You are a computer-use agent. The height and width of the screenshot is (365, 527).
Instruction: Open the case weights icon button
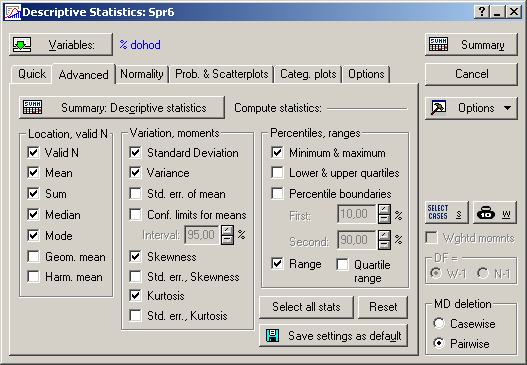click(x=494, y=212)
